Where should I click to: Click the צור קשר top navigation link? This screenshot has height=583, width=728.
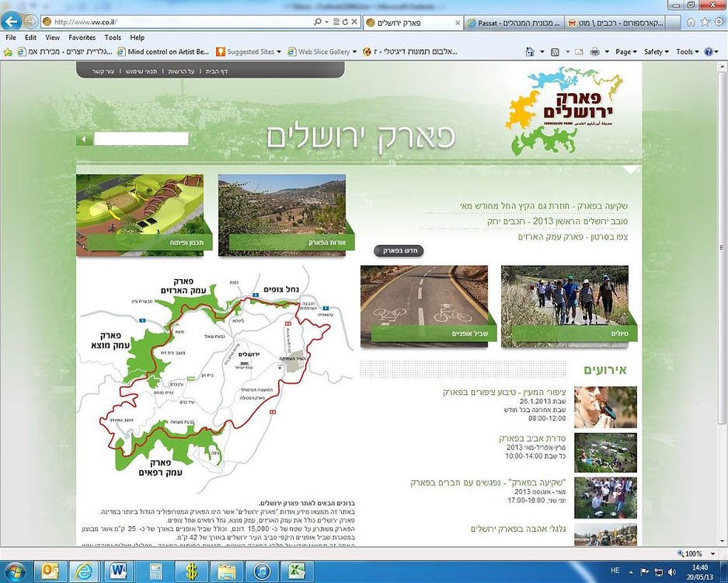point(103,72)
